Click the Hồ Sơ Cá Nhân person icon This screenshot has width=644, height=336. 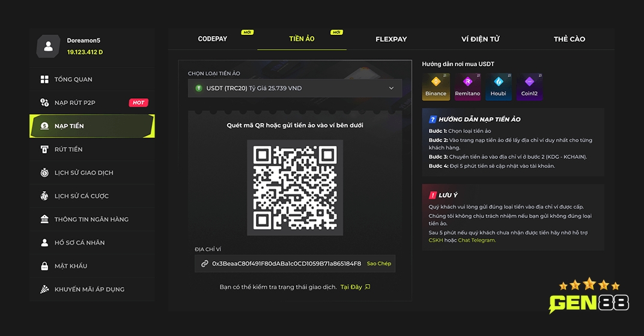click(x=44, y=242)
